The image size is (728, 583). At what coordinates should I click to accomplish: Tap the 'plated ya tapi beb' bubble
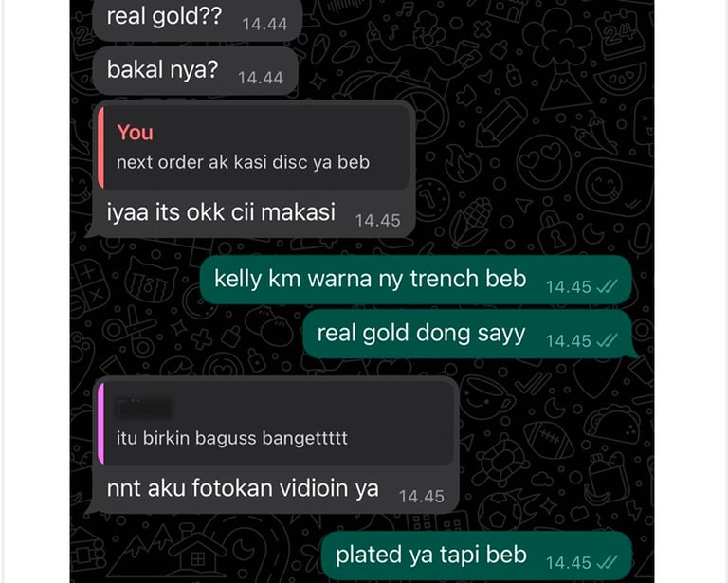pyautogui.click(x=477, y=556)
